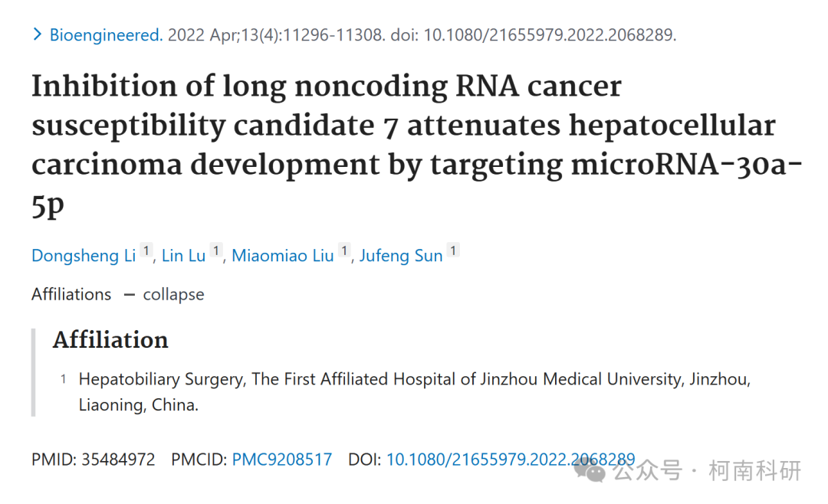Collapse the Affiliations section

click(x=173, y=294)
